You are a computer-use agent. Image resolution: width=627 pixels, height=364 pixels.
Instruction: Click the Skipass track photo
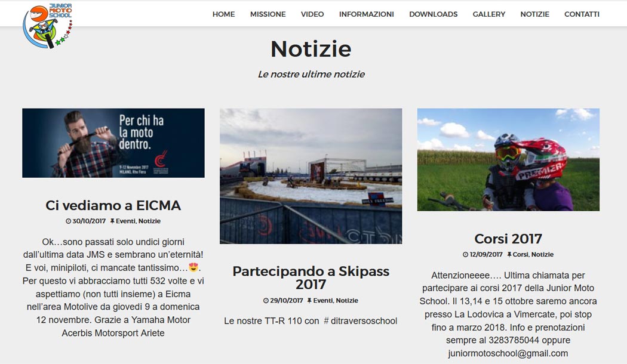tap(311, 176)
